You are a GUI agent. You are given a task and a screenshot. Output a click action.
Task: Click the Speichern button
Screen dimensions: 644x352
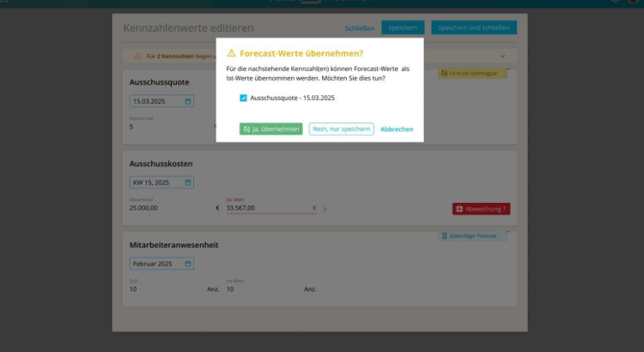click(x=403, y=28)
